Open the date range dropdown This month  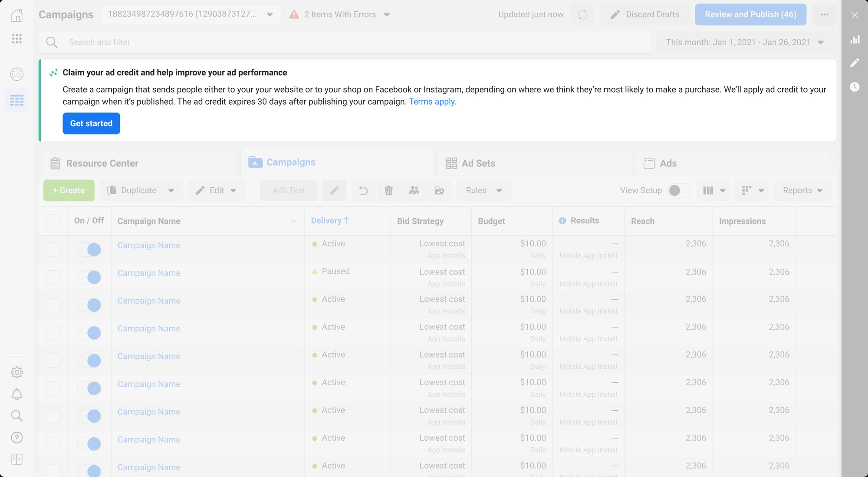745,42
